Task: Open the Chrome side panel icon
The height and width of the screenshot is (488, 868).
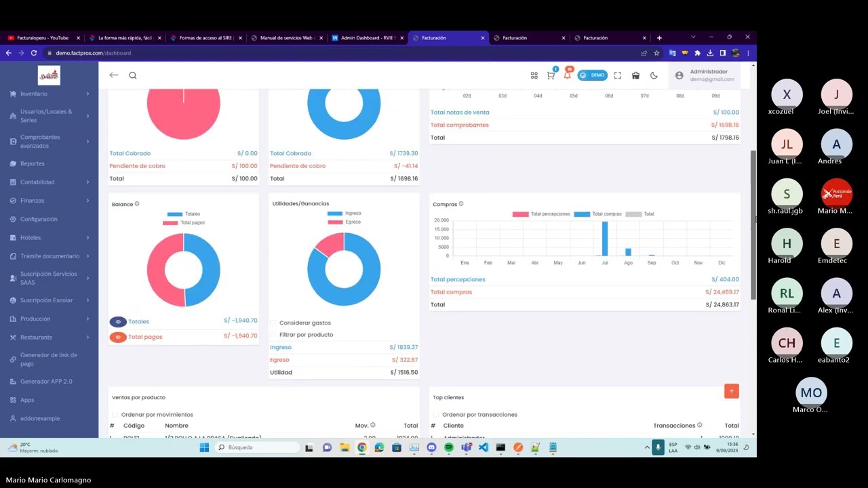Action: pos(723,53)
